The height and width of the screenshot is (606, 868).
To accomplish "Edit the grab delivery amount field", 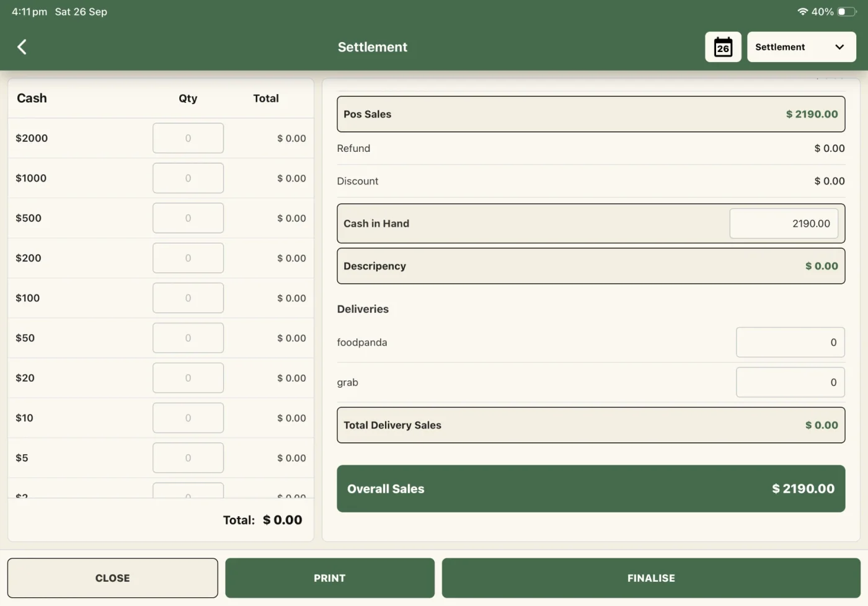I will click(x=790, y=382).
